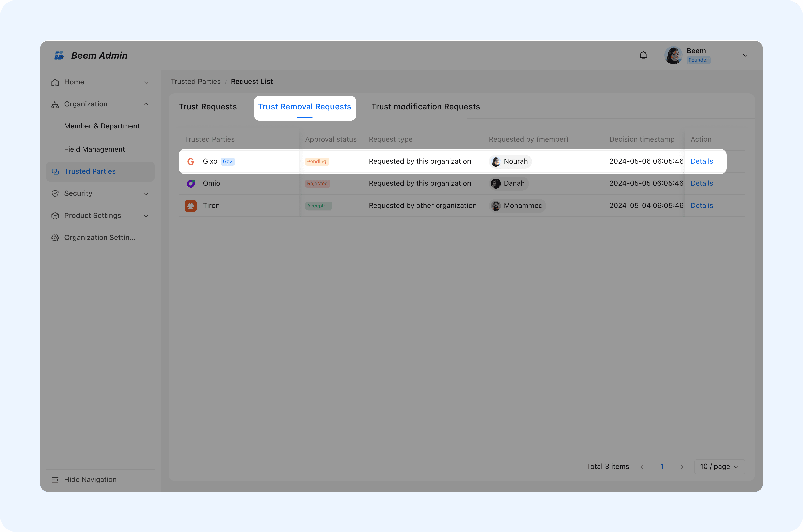Click the Tiron company logo

(191, 206)
